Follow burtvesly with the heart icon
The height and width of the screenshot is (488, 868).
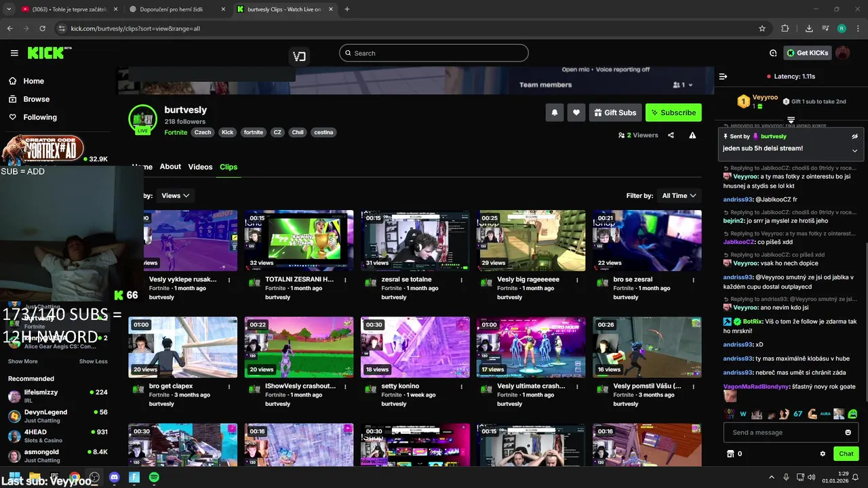pos(576,113)
